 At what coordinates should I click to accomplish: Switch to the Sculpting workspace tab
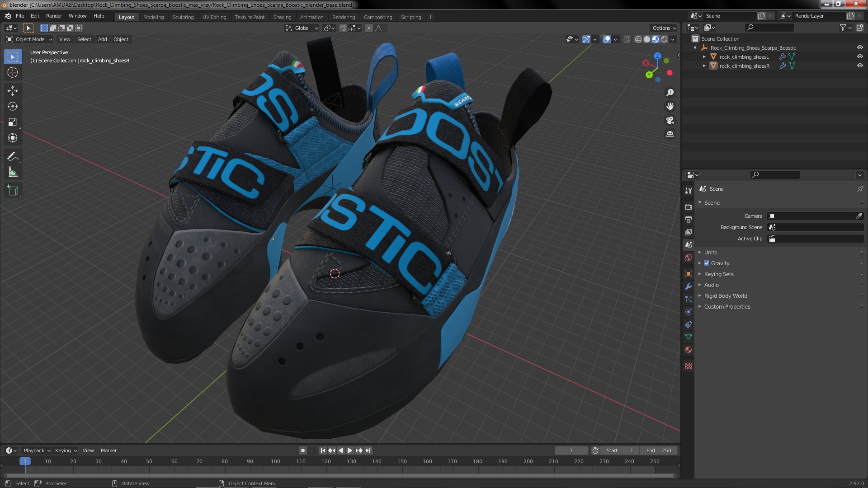tap(183, 17)
